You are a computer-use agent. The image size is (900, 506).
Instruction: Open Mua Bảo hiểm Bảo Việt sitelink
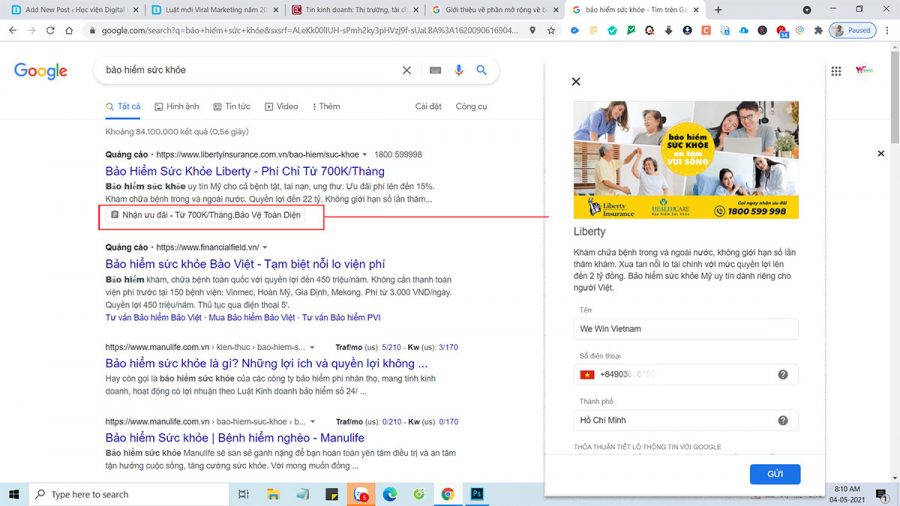click(x=252, y=317)
